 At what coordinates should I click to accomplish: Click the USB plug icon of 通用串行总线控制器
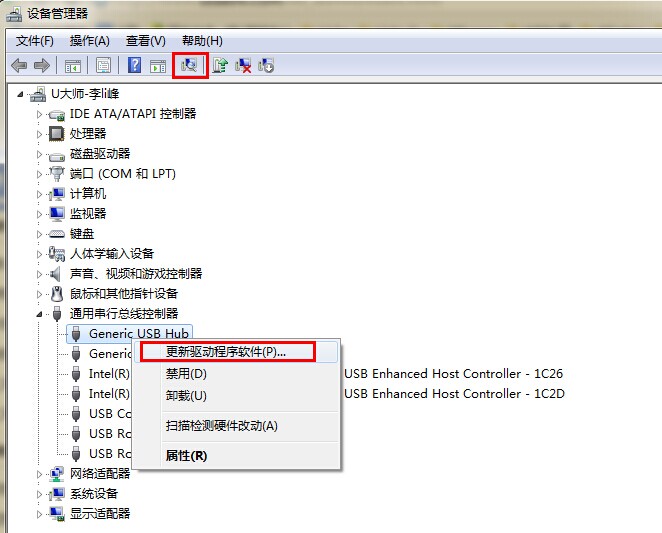[x=57, y=314]
